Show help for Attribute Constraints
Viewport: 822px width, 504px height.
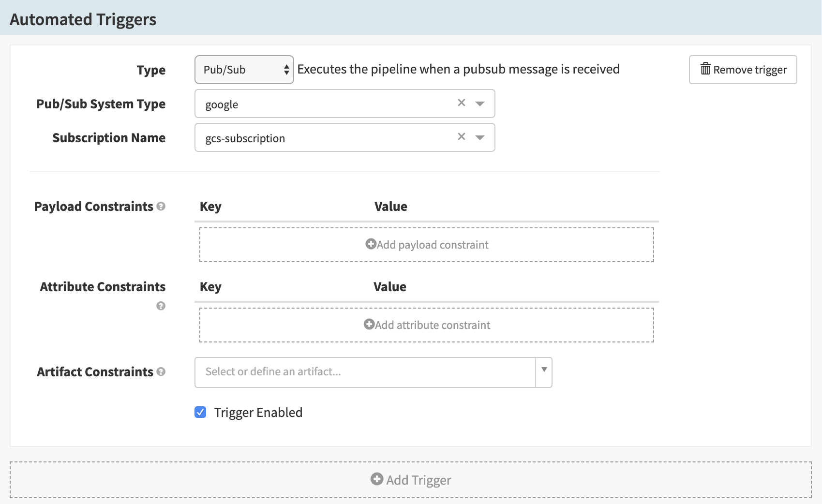click(x=161, y=306)
